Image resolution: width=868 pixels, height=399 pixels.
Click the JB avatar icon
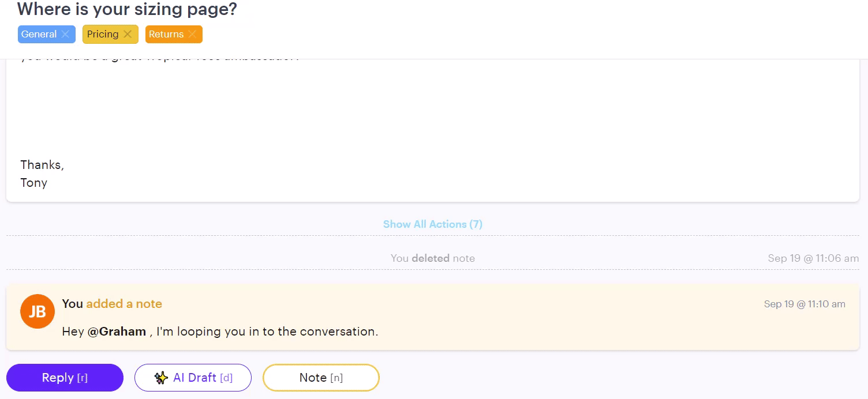(x=38, y=312)
